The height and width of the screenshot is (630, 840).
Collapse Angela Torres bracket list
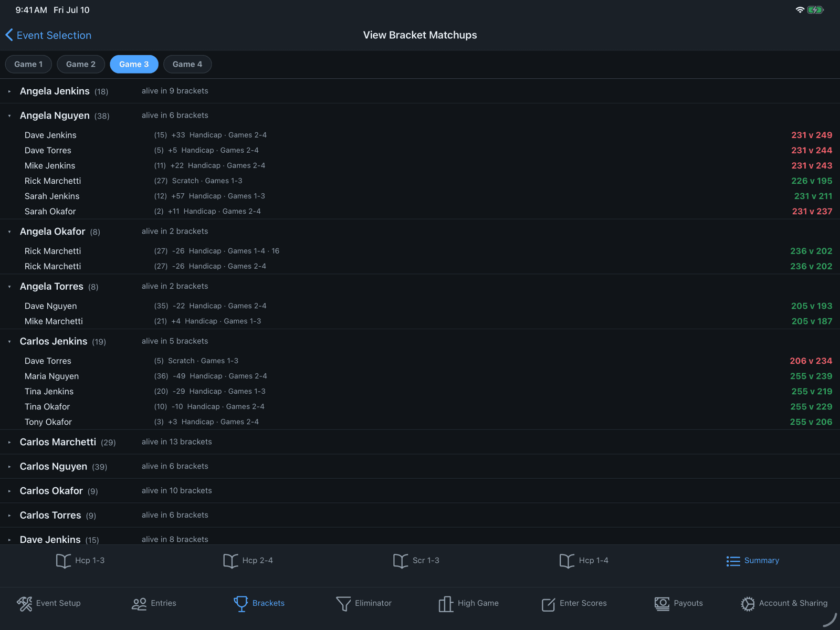click(x=9, y=287)
